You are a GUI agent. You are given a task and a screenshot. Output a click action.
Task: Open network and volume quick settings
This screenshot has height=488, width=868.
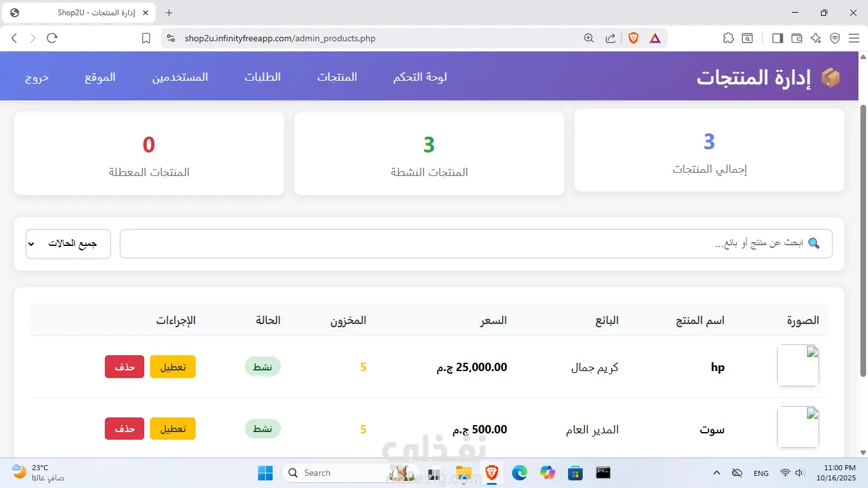pos(792,473)
